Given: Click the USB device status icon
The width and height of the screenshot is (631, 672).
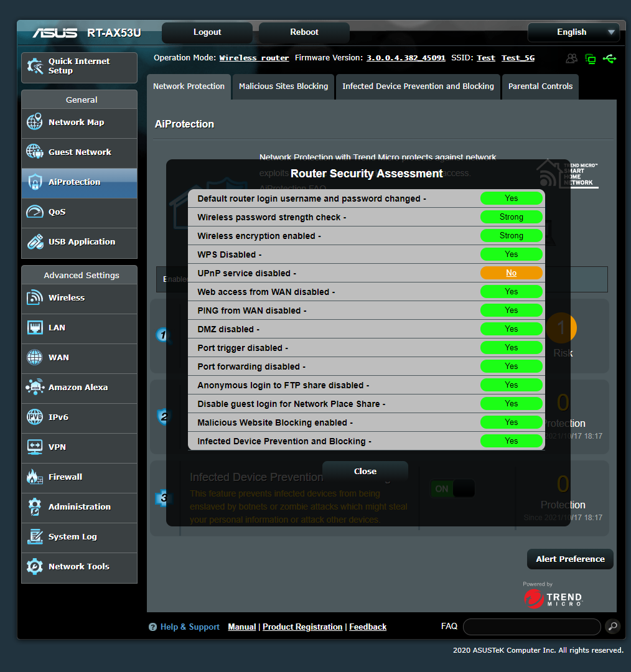Looking at the screenshot, I should (610, 58).
